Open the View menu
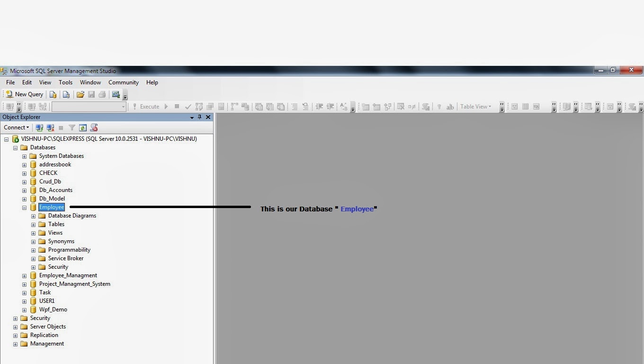 (x=45, y=82)
